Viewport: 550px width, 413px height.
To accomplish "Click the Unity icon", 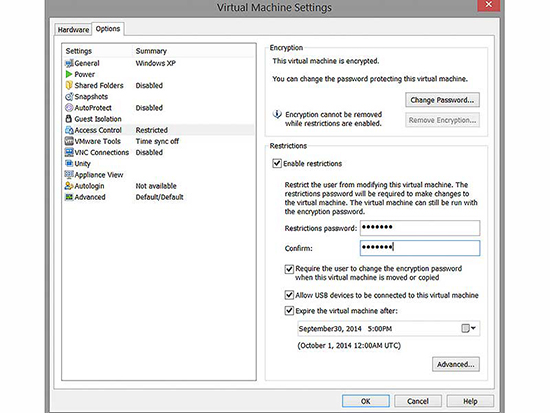I will point(69,163).
